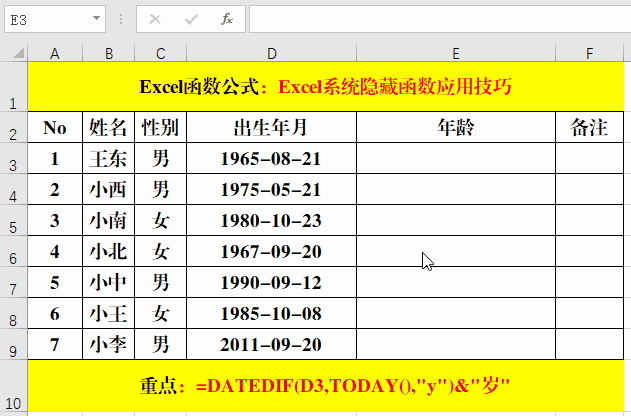Select empty age cell in 王东 row
This screenshot has width=631, height=416.
(456, 158)
